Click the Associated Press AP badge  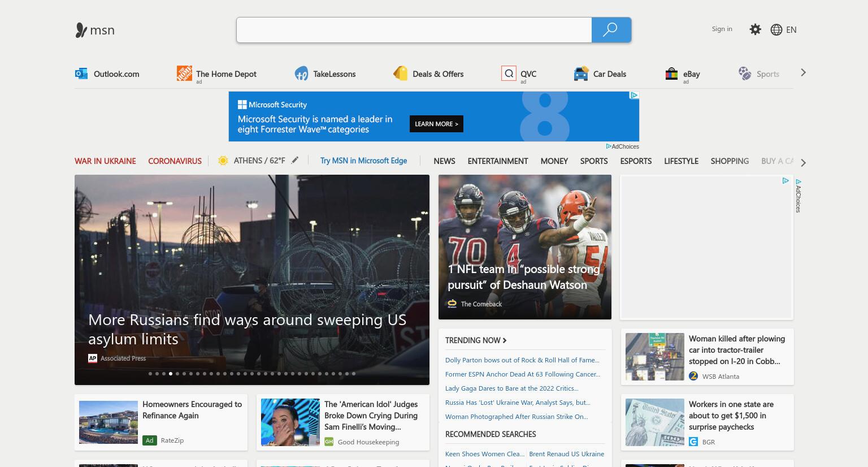(x=93, y=358)
